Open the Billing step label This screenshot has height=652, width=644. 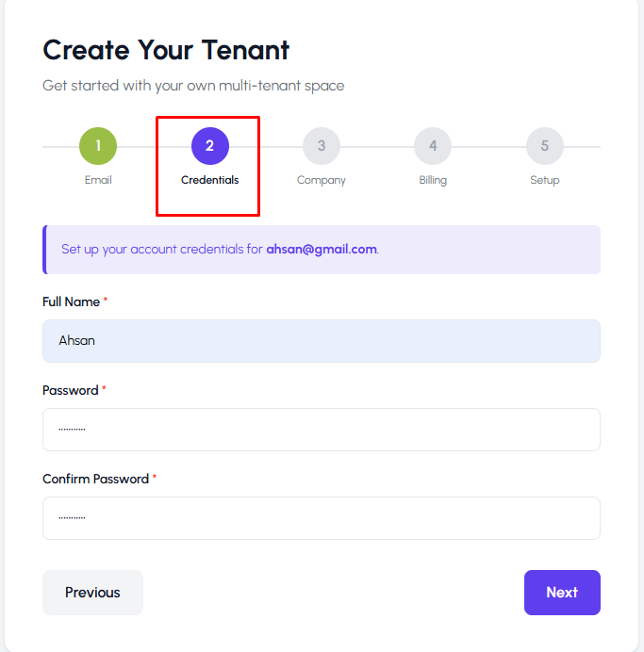433,180
